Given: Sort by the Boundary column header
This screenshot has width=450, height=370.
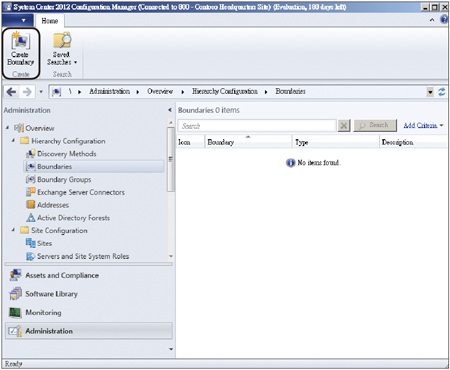Looking at the screenshot, I should point(248,142).
